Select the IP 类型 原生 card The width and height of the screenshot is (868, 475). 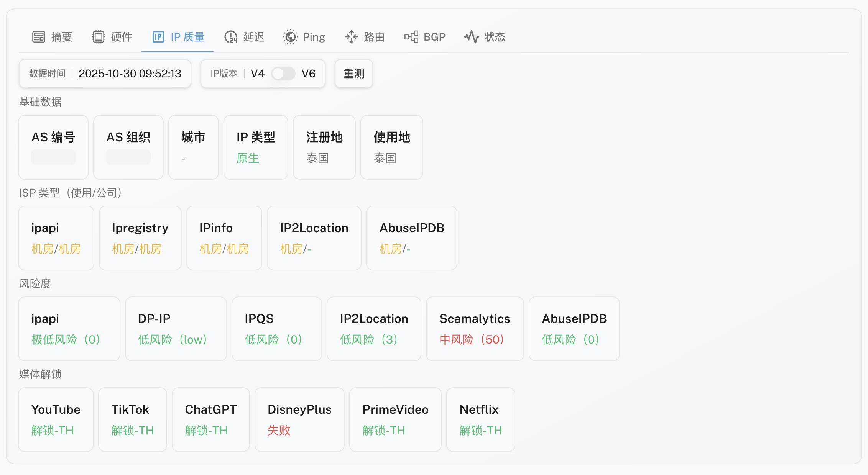coord(256,147)
